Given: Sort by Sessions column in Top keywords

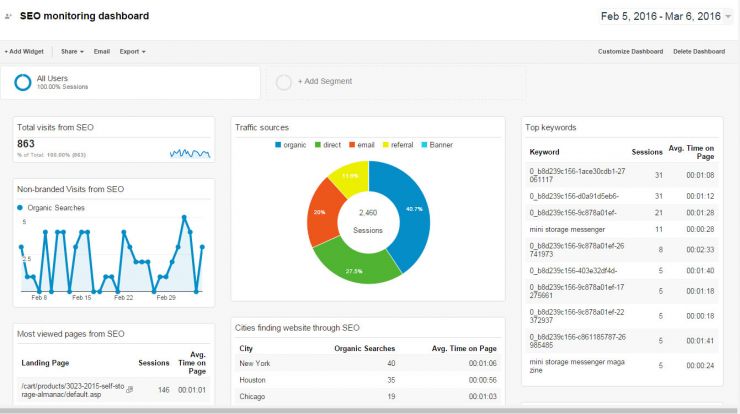Looking at the screenshot, I should 647,152.
